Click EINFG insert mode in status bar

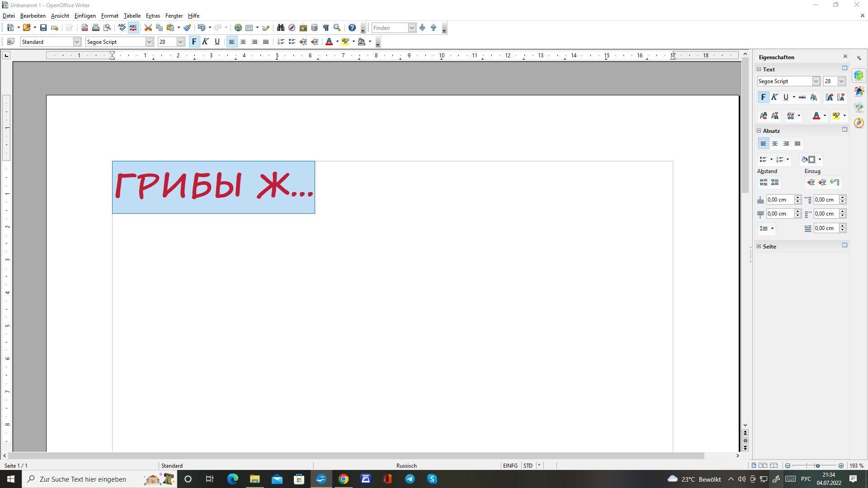(510, 466)
